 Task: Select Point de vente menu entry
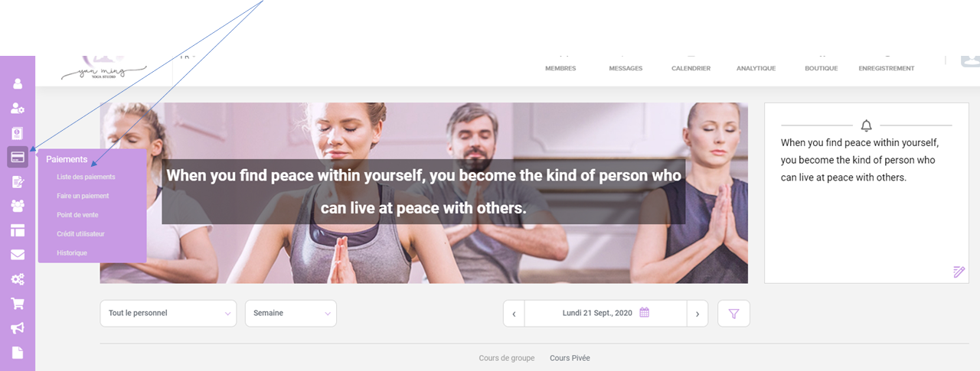[x=77, y=215]
